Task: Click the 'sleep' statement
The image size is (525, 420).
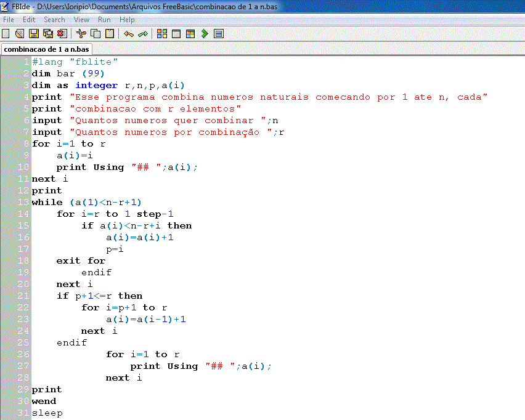Action: point(47,413)
